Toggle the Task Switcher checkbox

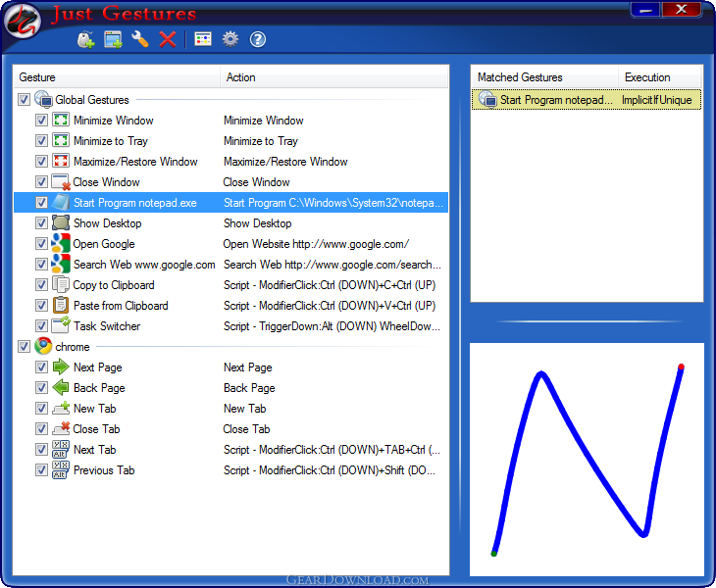[41, 325]
